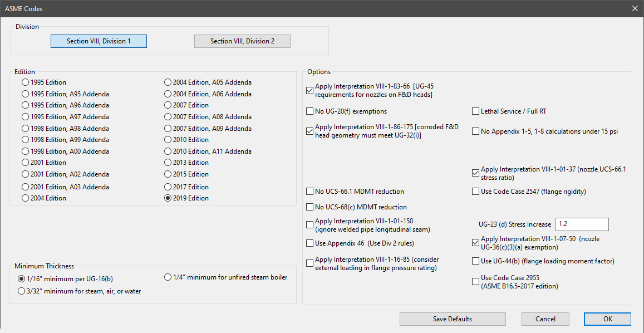Select 1/4" minimum for unfired steam boiler
Screen dimensions: 644x333
click(x=168, y=277)
